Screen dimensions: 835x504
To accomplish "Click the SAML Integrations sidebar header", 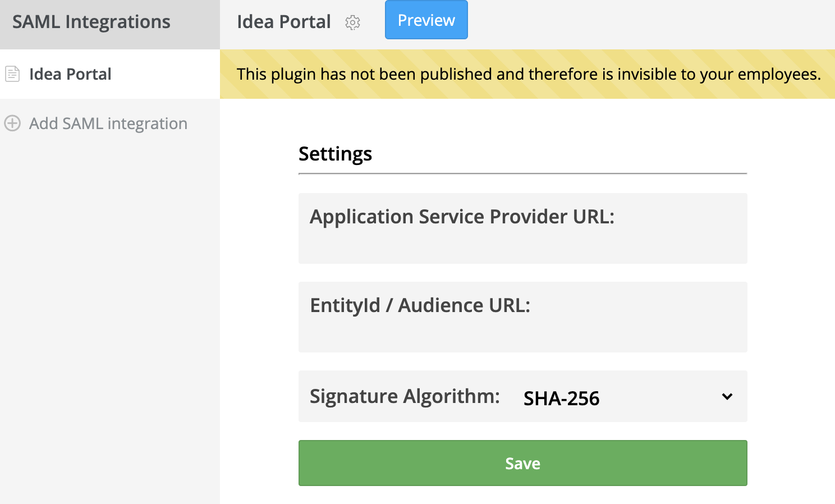I will (x=92, y=21).
